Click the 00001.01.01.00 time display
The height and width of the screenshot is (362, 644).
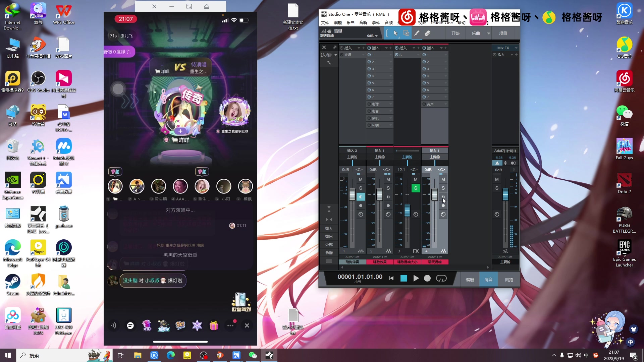360,277
